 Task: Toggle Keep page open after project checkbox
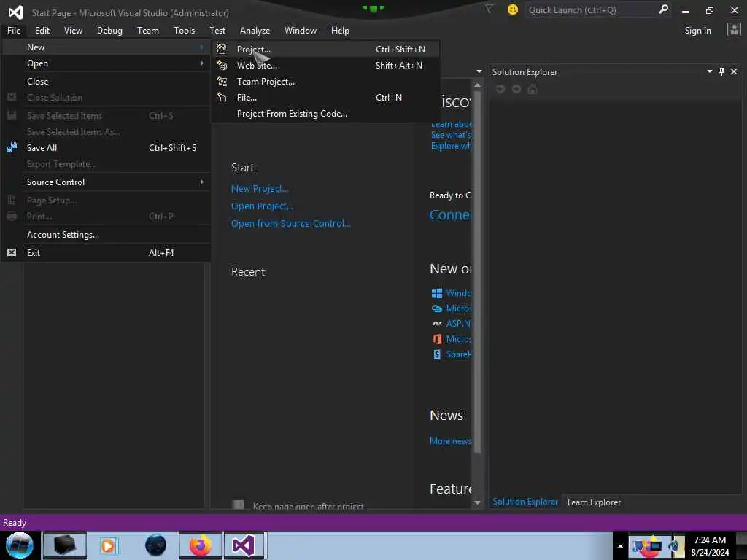tap(239, 505)
